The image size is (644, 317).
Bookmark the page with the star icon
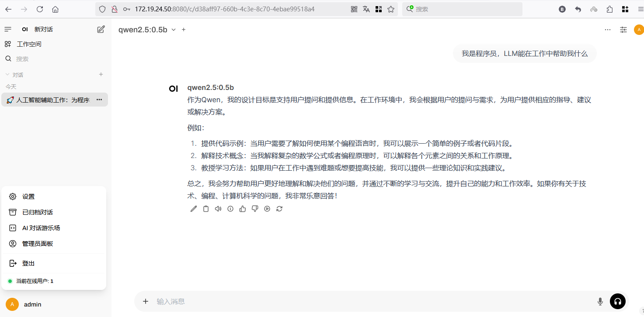(391, 9)
